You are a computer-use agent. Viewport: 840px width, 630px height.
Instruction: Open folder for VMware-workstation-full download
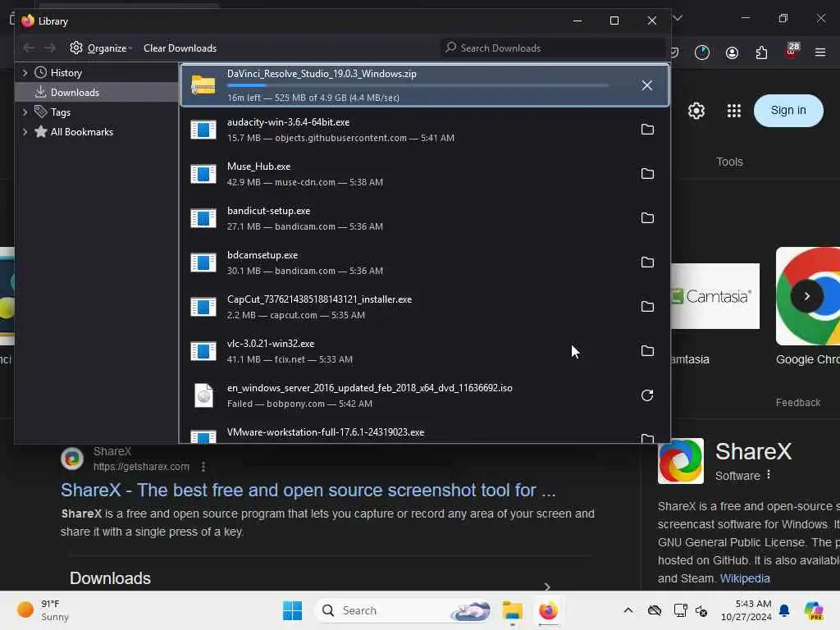[x=647, y=438]
